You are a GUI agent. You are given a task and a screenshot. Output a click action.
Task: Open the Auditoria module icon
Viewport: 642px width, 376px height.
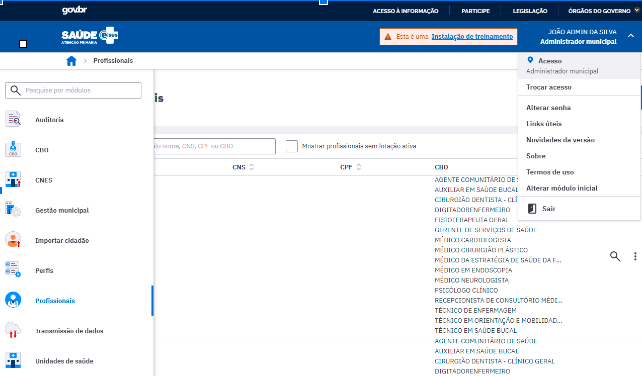(13, 119)
